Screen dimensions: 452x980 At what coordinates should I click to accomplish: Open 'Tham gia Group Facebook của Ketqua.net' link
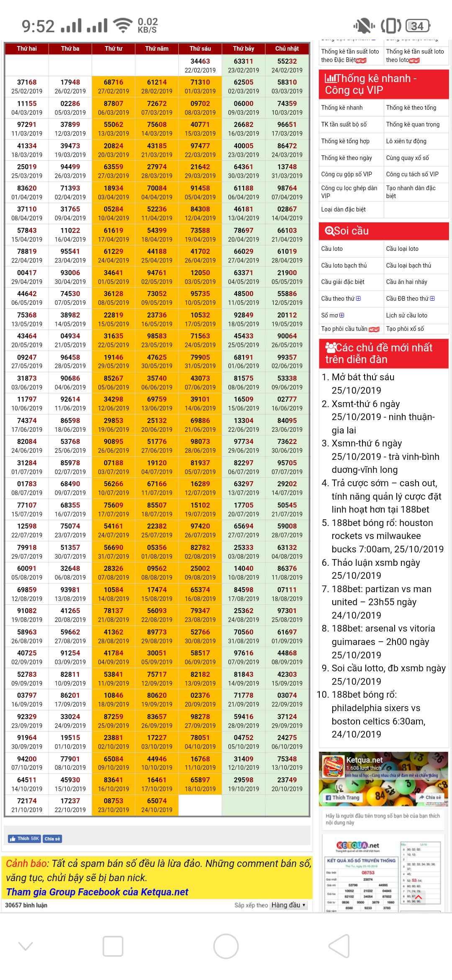[97, 892]
